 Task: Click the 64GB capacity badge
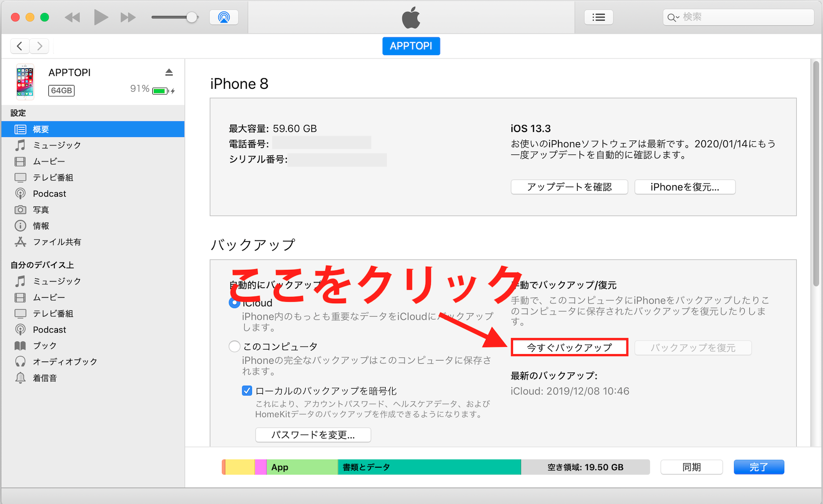tap(61, 91)
